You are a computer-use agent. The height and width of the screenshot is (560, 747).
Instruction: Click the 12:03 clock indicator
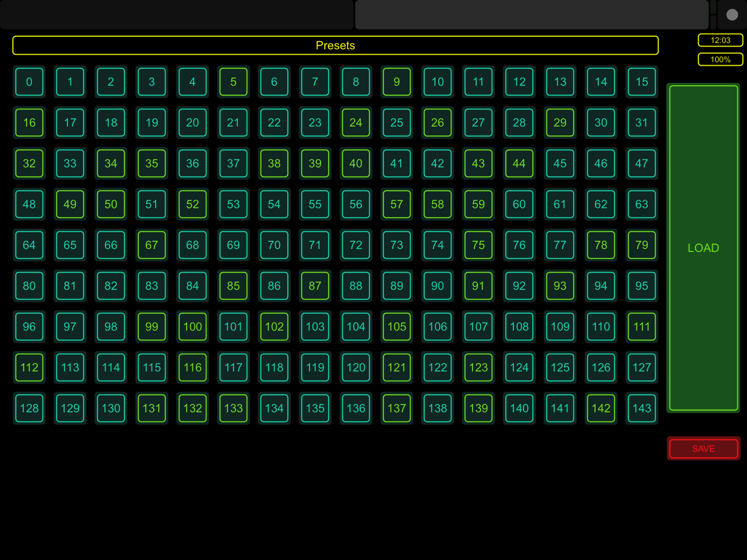(x=720, y=40)
